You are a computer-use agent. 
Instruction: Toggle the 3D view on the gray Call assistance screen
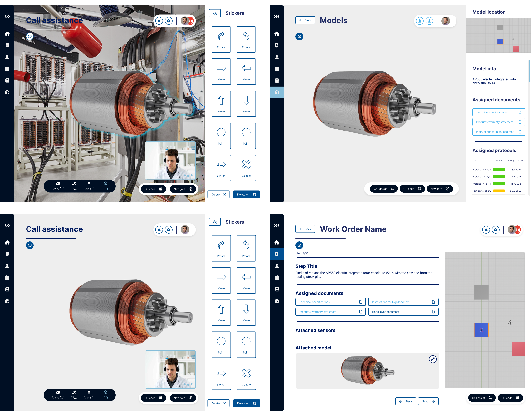pyautogui.click(x=105, y=395)
